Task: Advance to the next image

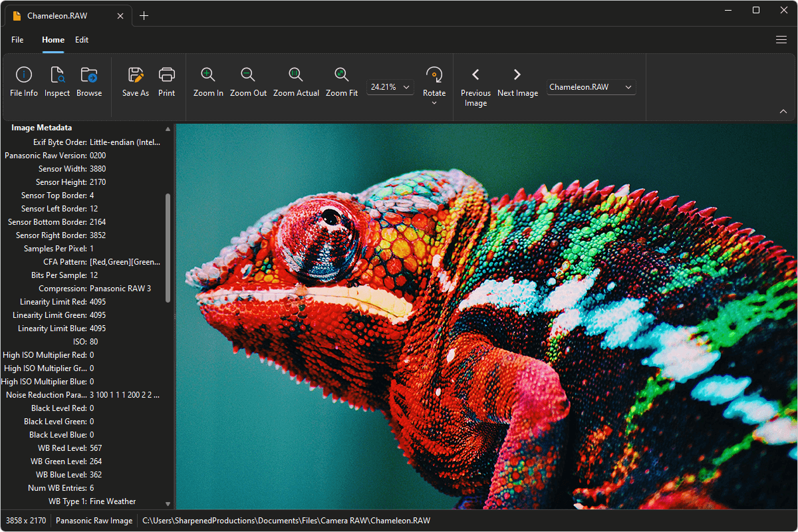Action: pos(517,81)
